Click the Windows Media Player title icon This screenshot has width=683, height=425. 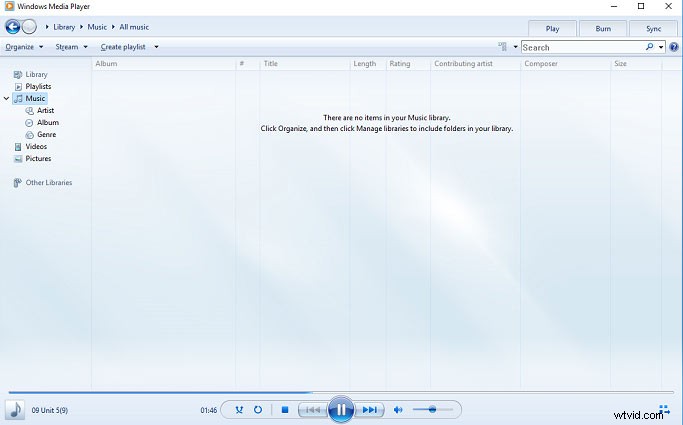pyautogui.click(x=9, y=6)
